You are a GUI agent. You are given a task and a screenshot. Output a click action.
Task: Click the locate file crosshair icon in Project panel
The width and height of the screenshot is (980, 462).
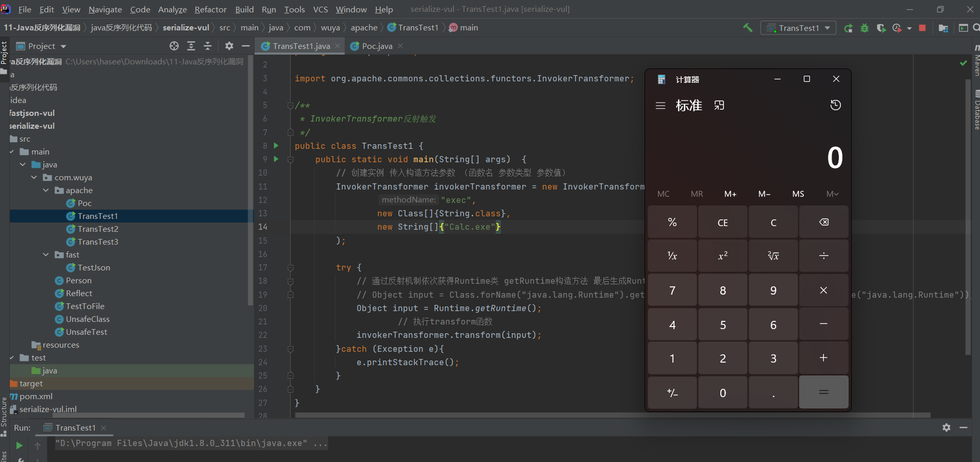tap(174, 46)
